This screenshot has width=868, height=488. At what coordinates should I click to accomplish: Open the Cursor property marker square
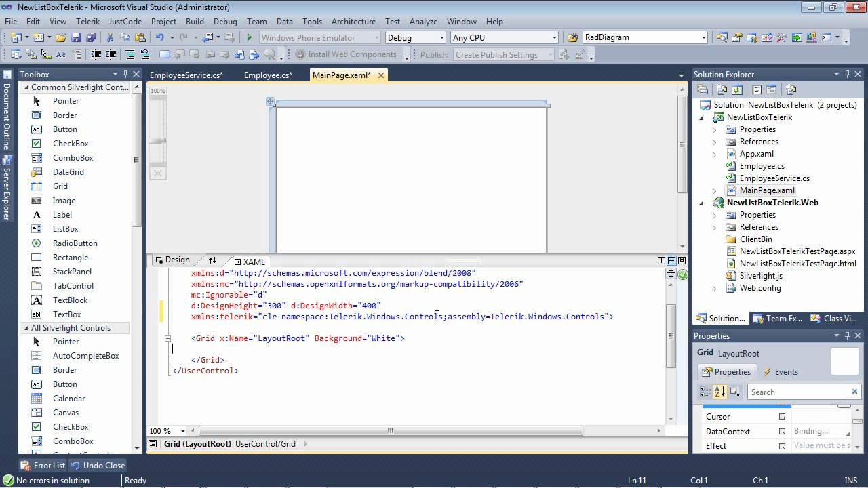click(x=782, y=417)
